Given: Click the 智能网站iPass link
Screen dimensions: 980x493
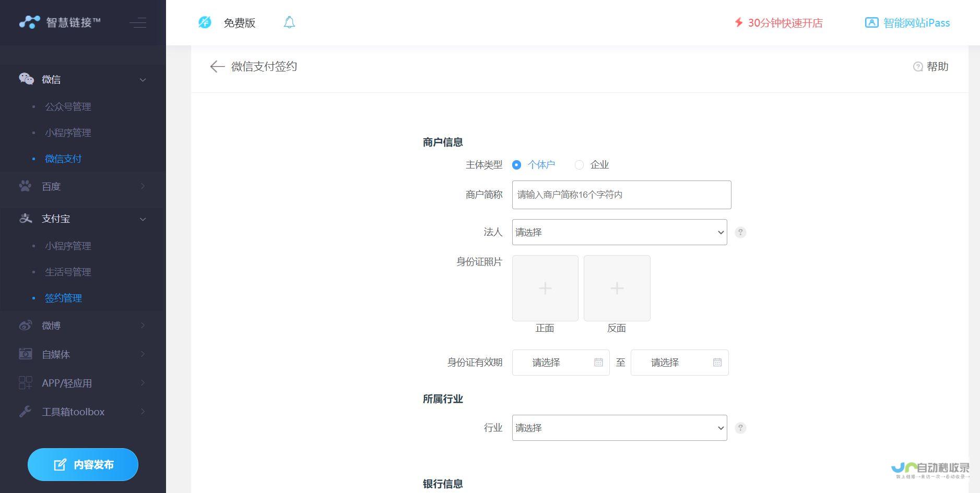Looking at the screenshot, I should click(x=916, y=22).
